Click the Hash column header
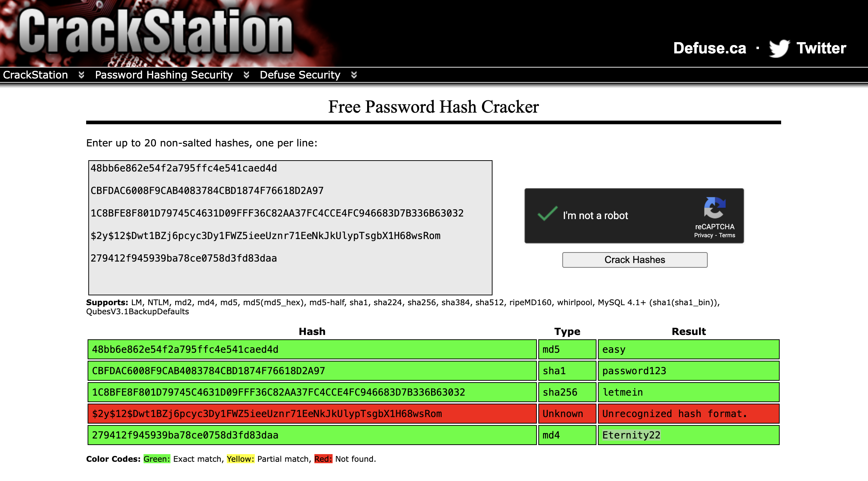Screen dimensions: 868x481 tap(312, 331)
